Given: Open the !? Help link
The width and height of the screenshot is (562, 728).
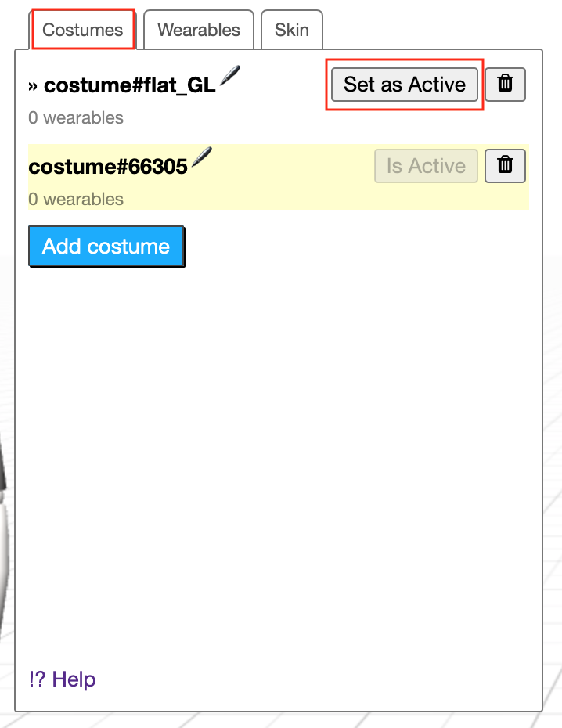Looking at the screenshot, I should 62,679.
